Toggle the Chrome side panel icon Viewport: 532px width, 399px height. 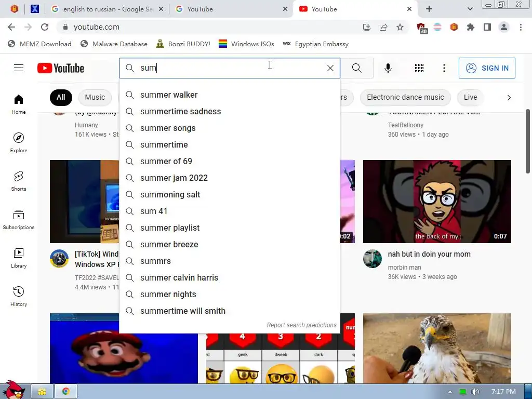click(487, 27)
